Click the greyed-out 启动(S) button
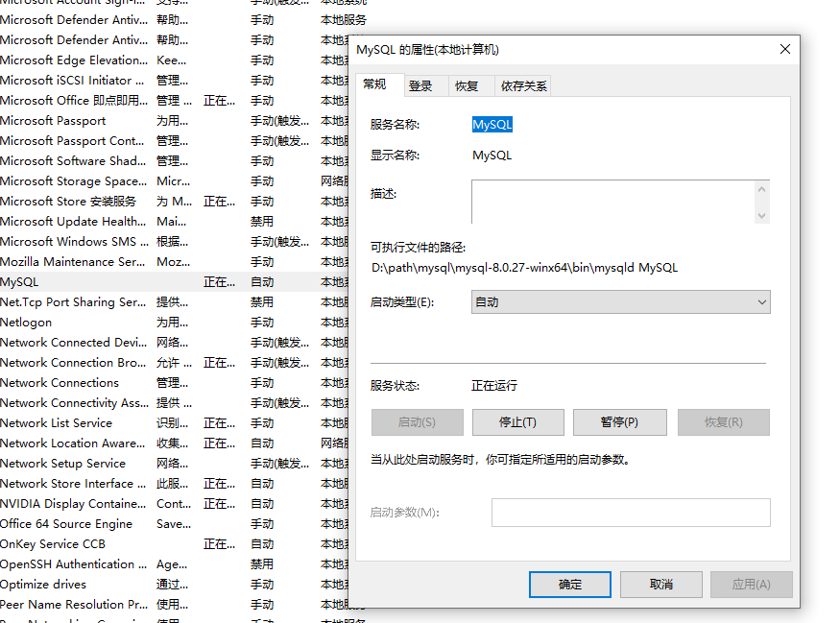Viewport: 840px width, 623px height. point(418,422)
